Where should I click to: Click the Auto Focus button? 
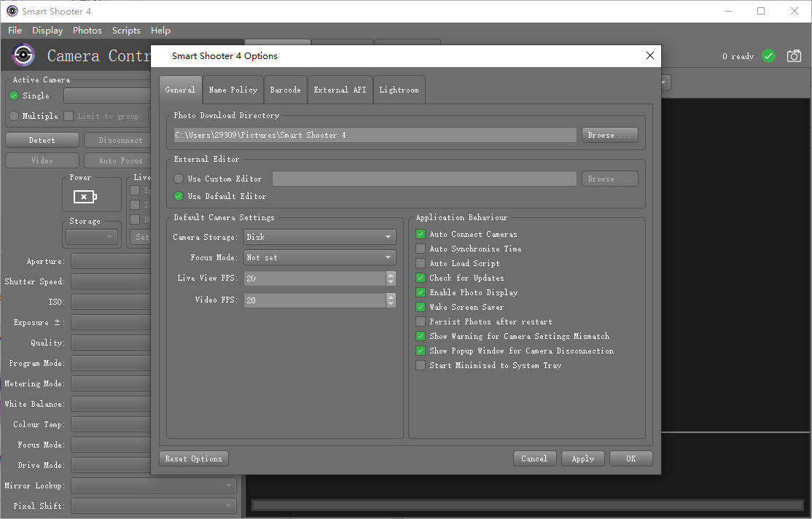pyautogui.click(x=117, y=160)
